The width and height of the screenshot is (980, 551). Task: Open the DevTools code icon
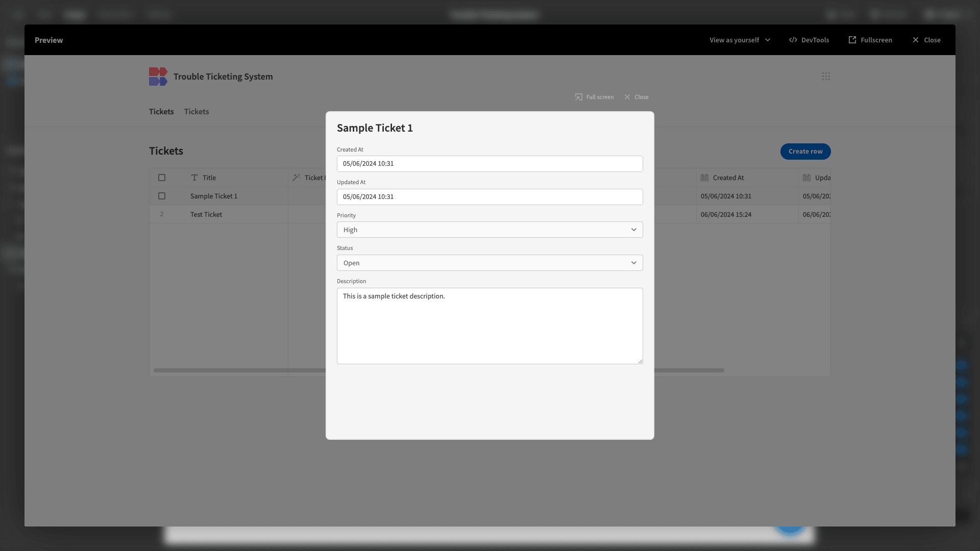pyautogui.click(x=793, y=40)
